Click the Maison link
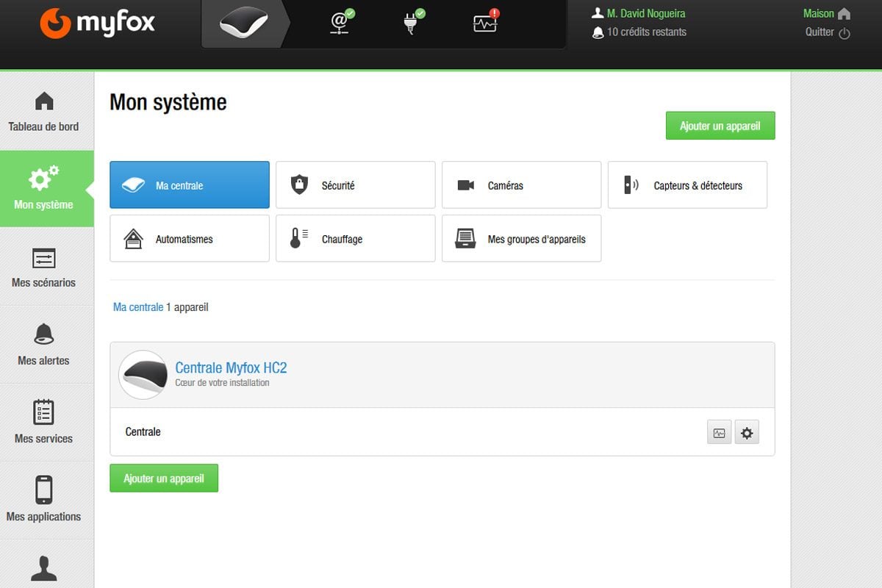Viewport: 882px width, 588px height. click(x=819, y=14)
